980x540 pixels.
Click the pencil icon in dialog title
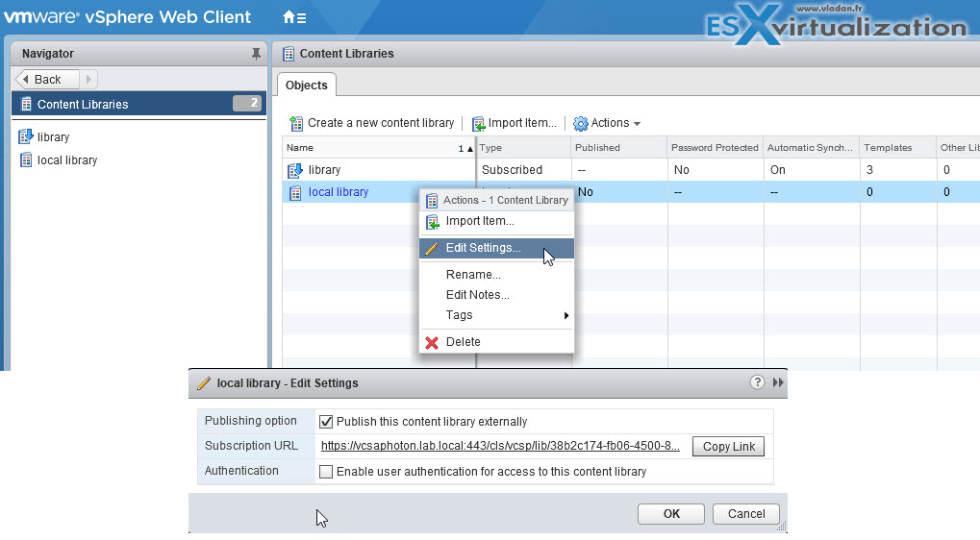coord(204,383)
